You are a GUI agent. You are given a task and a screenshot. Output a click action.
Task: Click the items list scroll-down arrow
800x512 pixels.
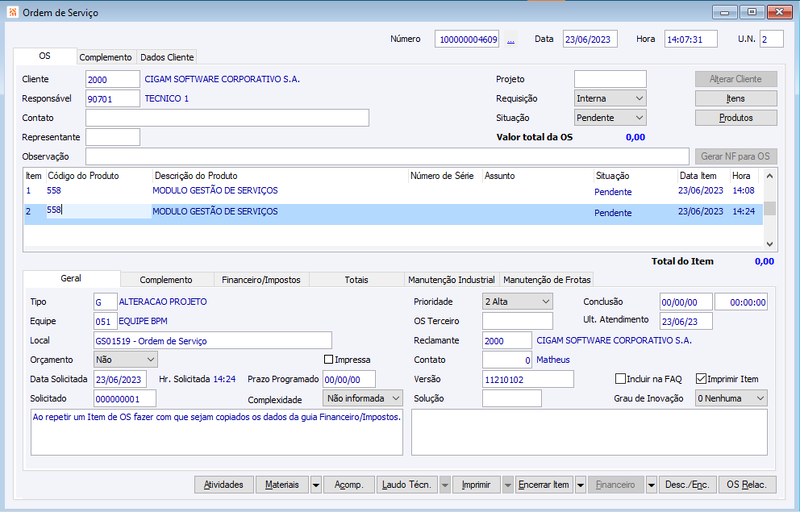[x=769, y=244]
